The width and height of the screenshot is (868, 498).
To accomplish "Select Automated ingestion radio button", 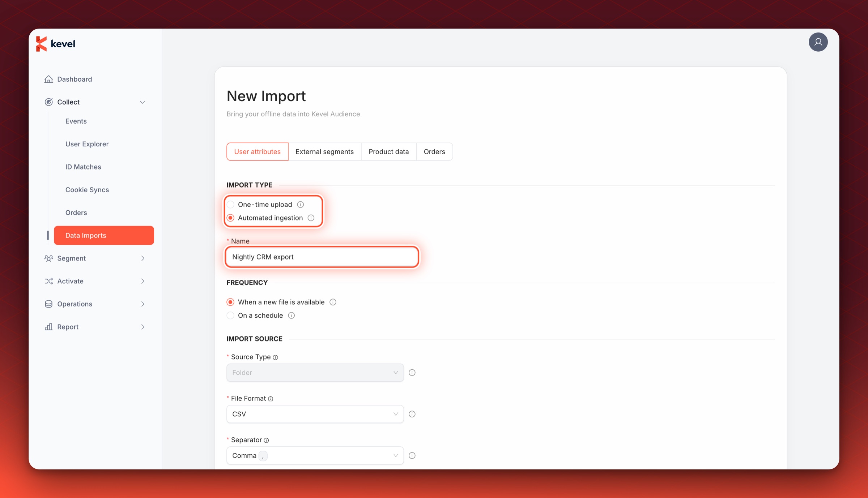I will tap(230, 218).
